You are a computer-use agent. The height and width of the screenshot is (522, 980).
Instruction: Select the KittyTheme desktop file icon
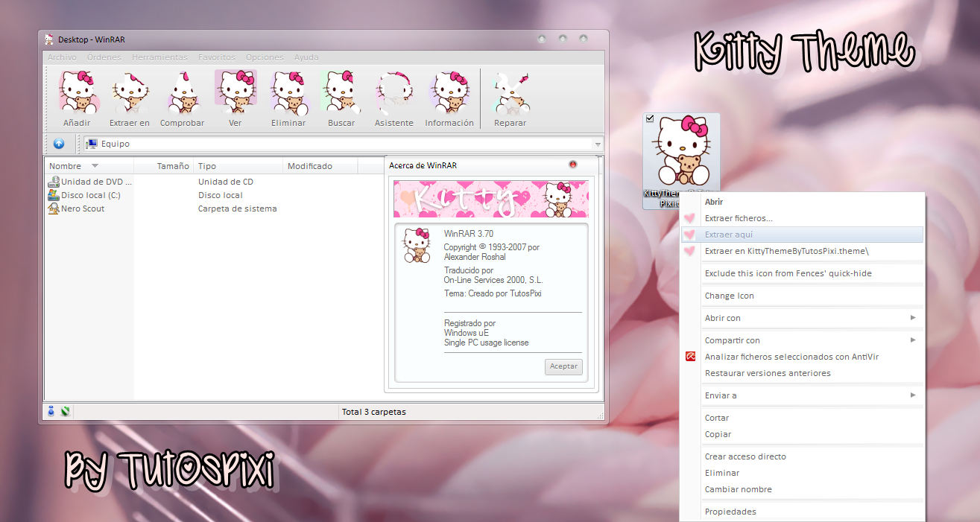point(681,161)
